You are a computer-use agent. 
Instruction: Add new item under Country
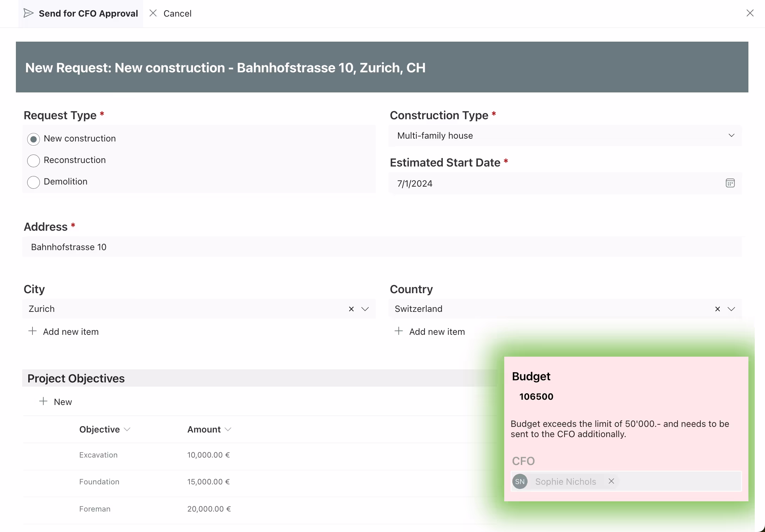click(430, 332)
